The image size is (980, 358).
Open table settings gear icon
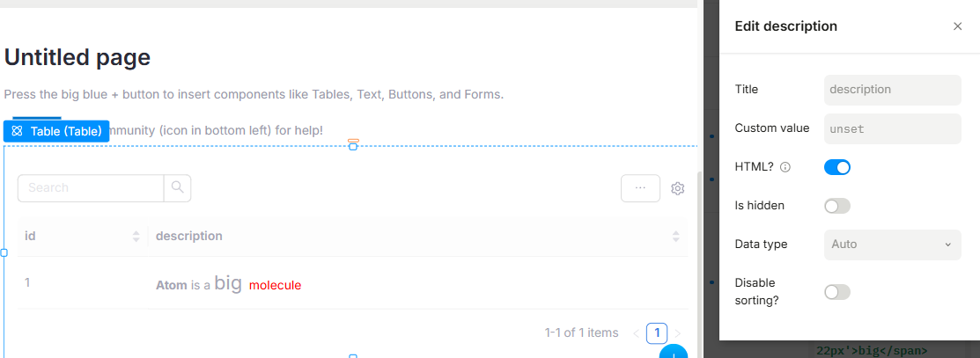click(677, 188)
